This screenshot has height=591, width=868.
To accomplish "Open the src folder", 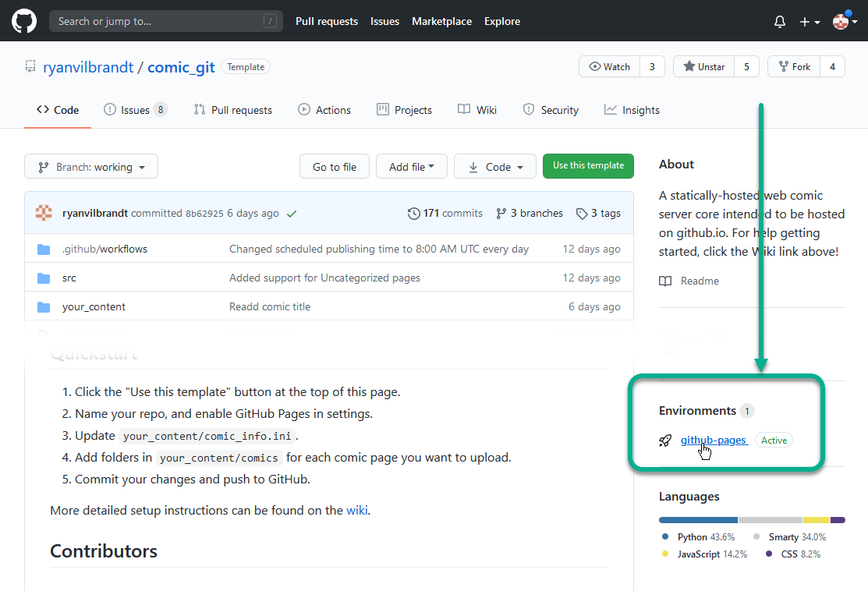I will [x=69, y=278].
